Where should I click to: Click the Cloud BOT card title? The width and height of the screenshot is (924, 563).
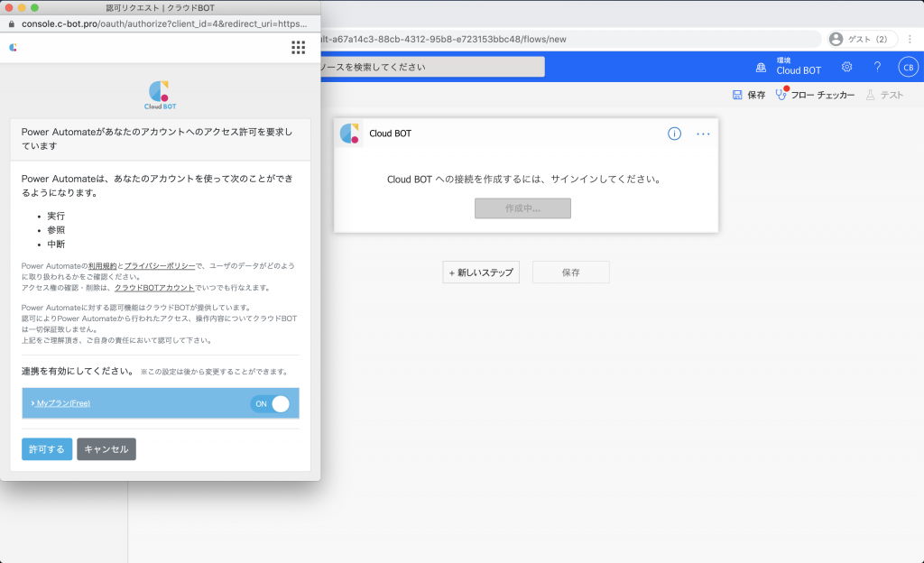(x=390, y=134)
